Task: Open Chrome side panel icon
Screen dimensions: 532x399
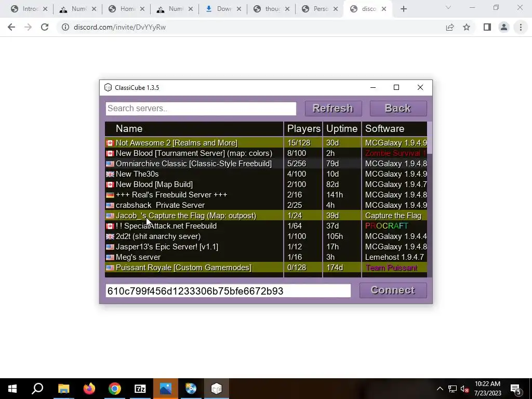Action: (x=487, y=27)
